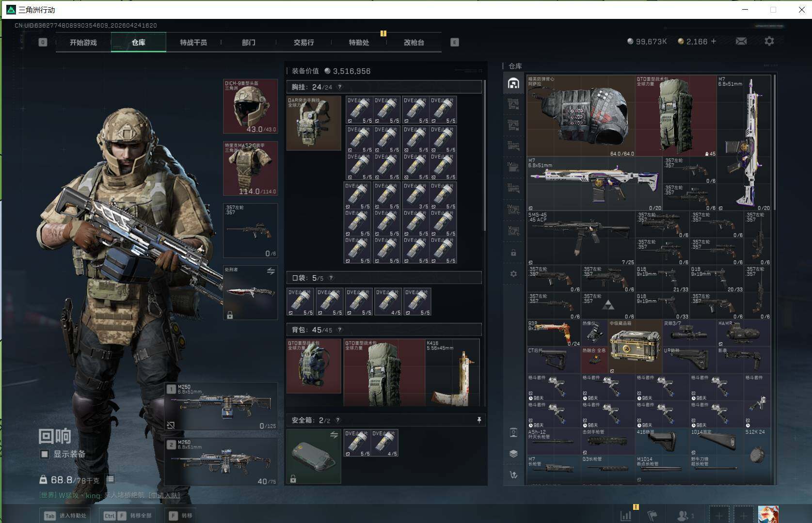Select the ASh-12 barrel item in warehouse
Viewport: 812px width, 523px height.
(554, 442)
